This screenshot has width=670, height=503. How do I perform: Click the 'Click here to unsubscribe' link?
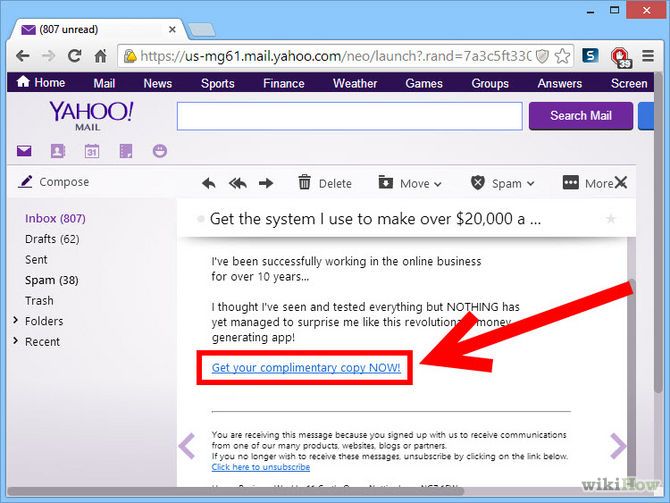click(x=261, y=467)
